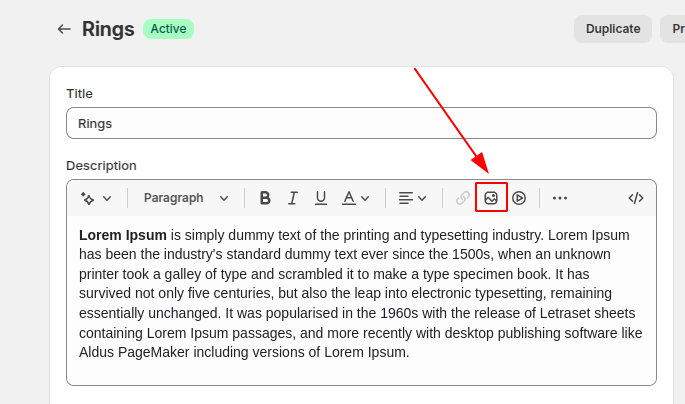Click the Duplicate button

point(613,29)
